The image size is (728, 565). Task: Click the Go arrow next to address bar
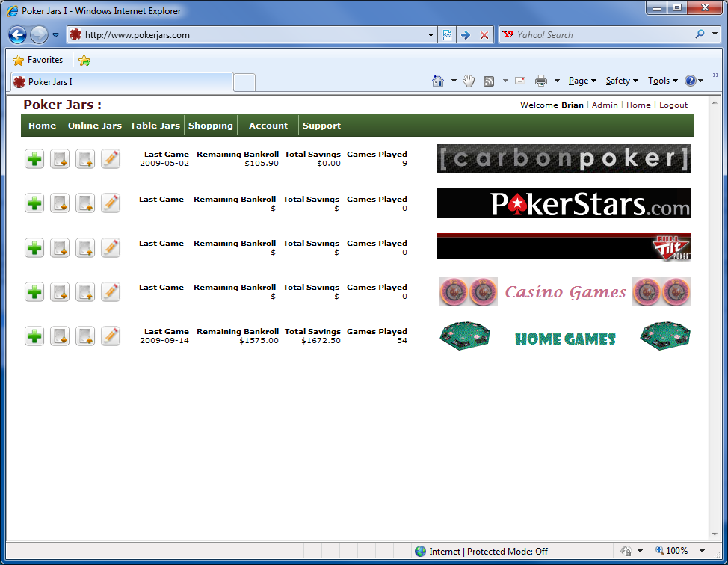[x=465, y=35]
